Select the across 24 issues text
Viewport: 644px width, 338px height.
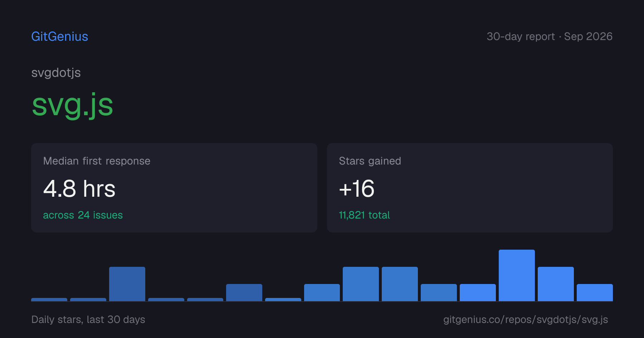[x=83, y=215]
